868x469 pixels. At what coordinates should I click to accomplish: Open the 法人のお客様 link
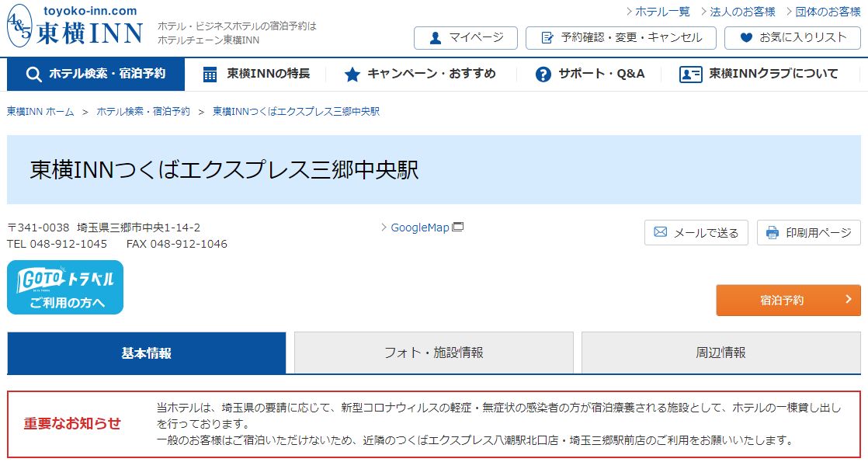pos(742,12)
